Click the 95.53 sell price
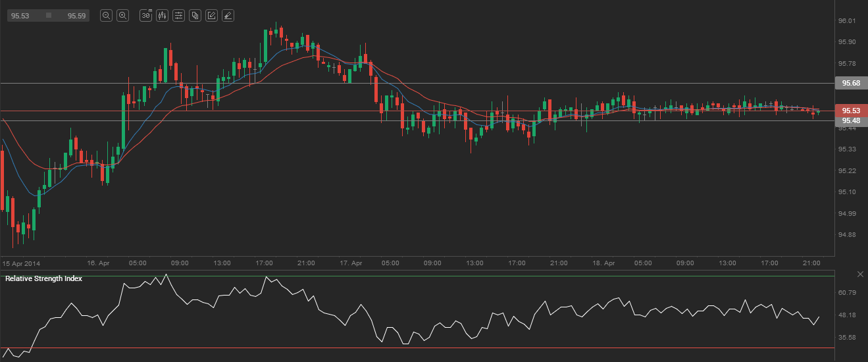 coord(20,15)
